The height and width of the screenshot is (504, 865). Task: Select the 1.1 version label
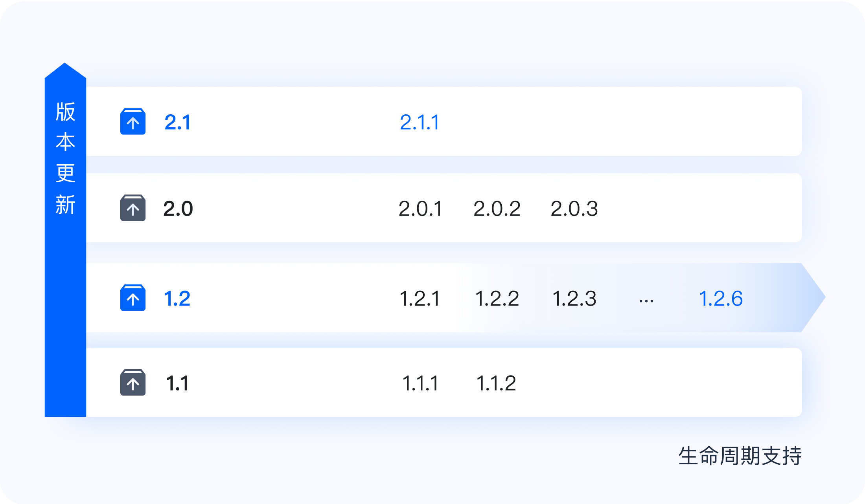point(178,383)
